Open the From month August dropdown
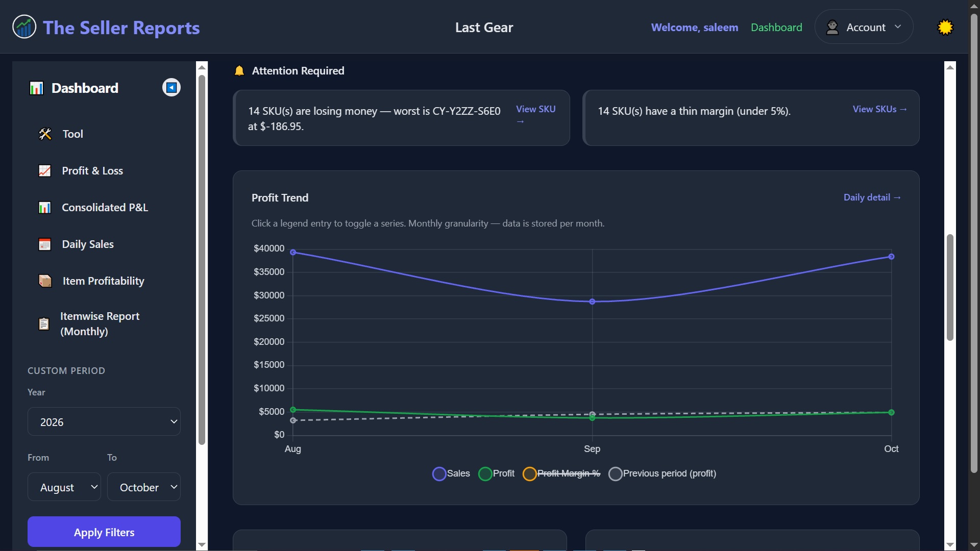Screen dimensions: 980x551 point(64,487)
